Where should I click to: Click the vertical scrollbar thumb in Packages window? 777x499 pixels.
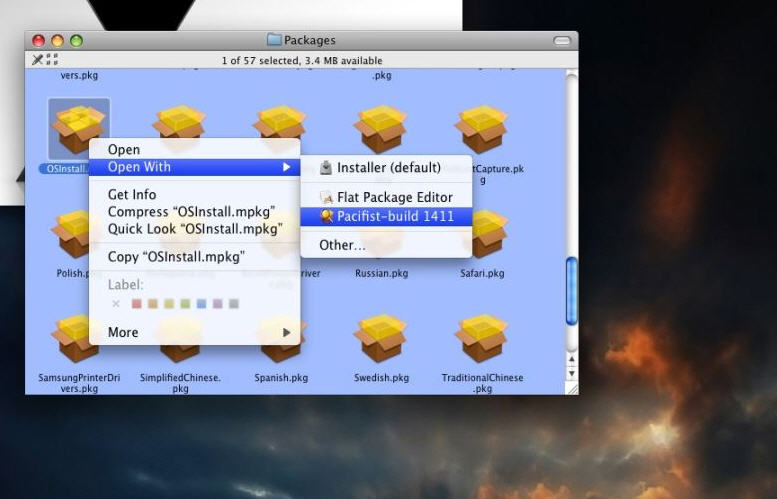(x=571, y=291)
